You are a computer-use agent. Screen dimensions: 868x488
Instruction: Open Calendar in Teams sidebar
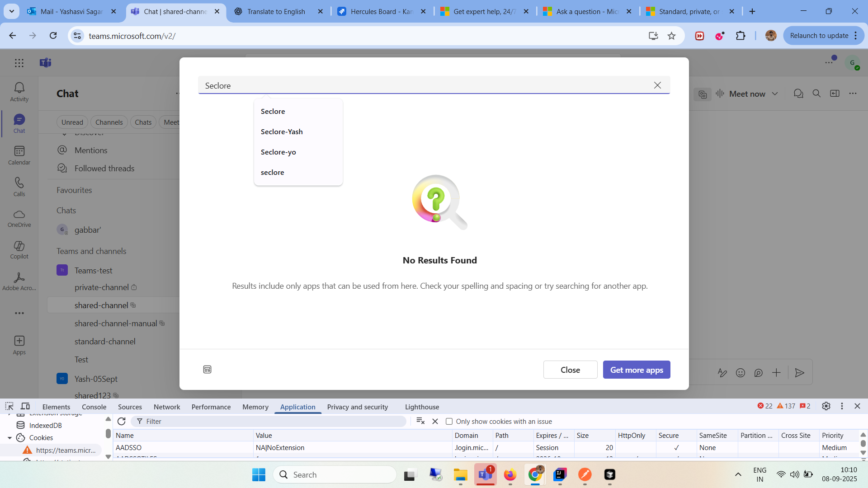[x=19, y=155]
